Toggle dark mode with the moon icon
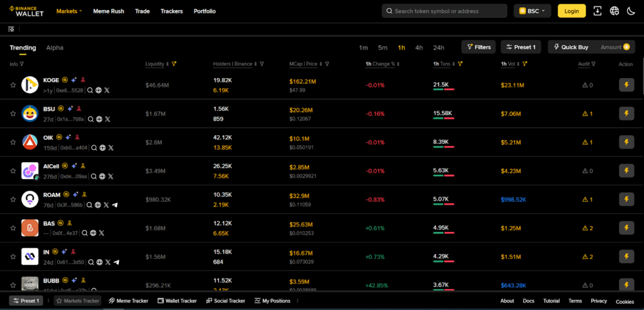644x310 pixels. pos(631,11)
